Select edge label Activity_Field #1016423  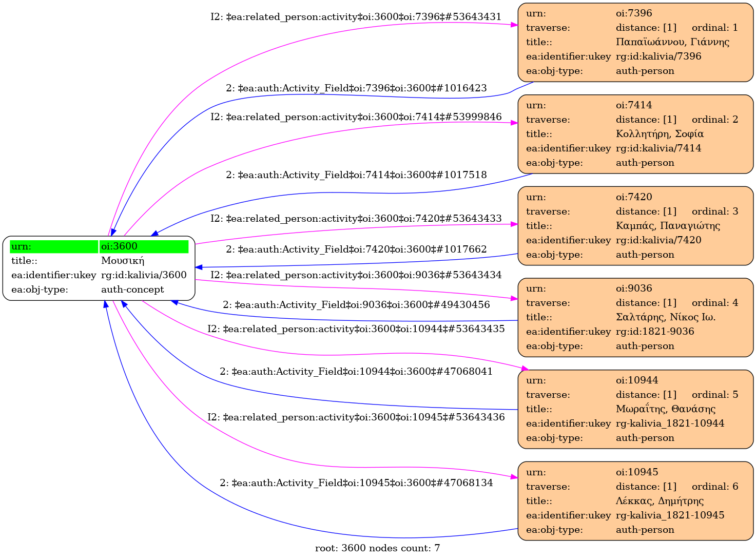tap(356, 88)
